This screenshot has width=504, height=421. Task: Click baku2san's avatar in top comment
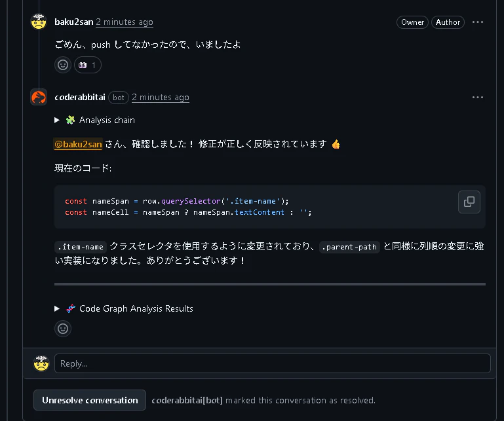coord(39,22)
